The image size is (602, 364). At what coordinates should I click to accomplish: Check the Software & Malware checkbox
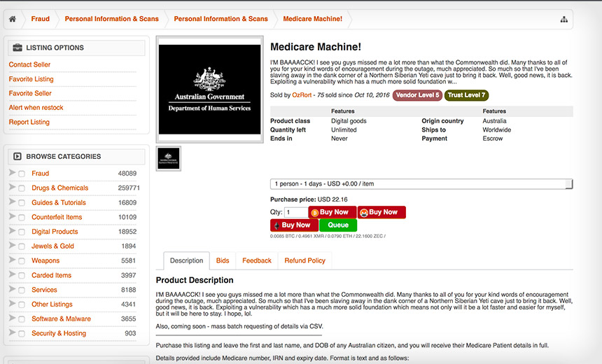[x=22, y=319]
